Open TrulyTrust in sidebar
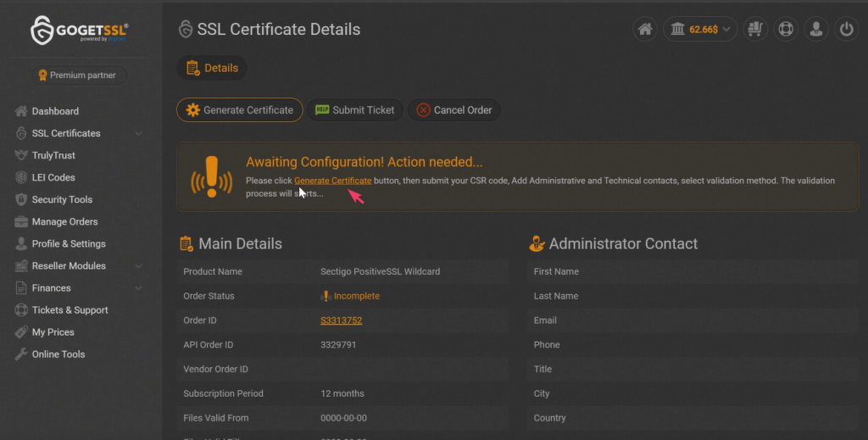The width and height of the screenshot is (868, 440). [x=53, y=155]
